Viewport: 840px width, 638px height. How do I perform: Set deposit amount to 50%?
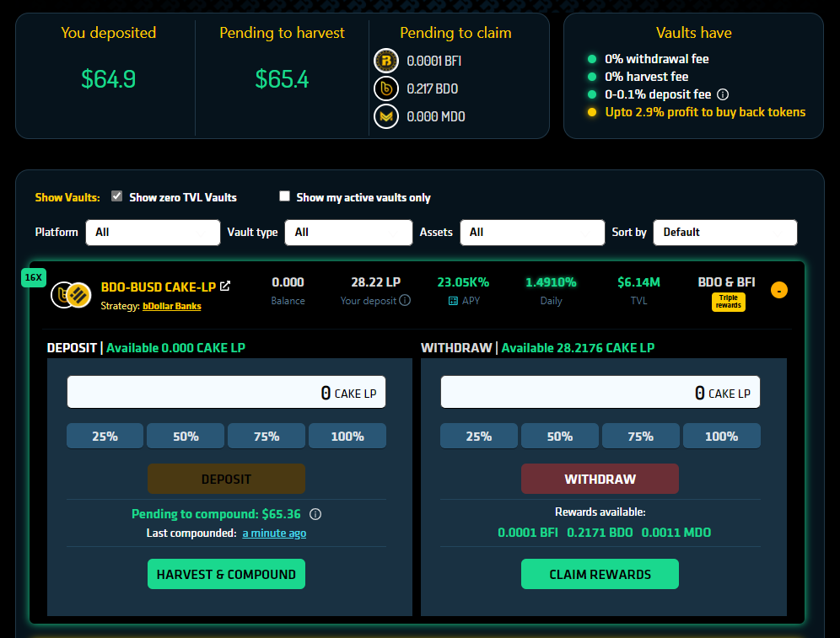186,437
